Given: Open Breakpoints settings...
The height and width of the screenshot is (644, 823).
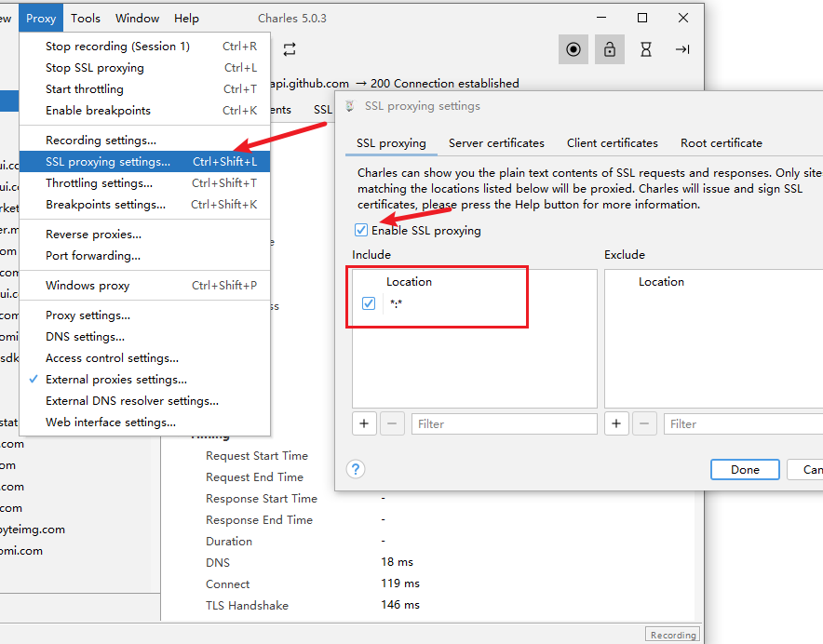Looking at the screenshot, I should 145,205.
